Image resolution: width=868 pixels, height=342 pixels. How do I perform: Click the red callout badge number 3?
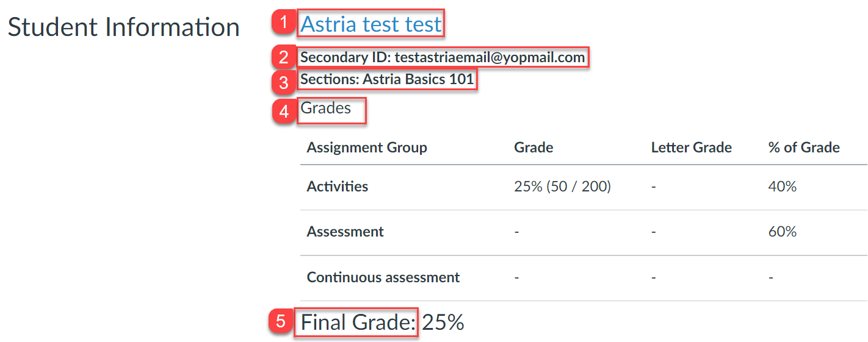(283, 82)
